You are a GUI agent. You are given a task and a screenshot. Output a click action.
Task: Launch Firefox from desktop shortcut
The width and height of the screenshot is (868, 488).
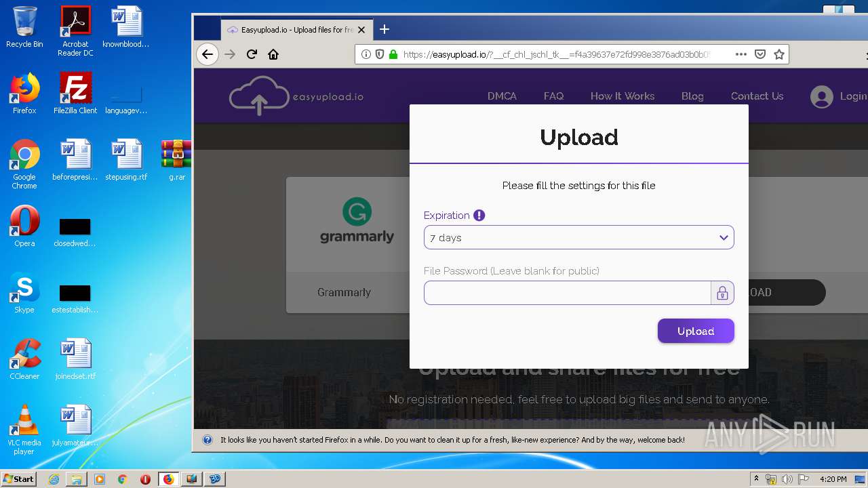(x=24, y=94)
